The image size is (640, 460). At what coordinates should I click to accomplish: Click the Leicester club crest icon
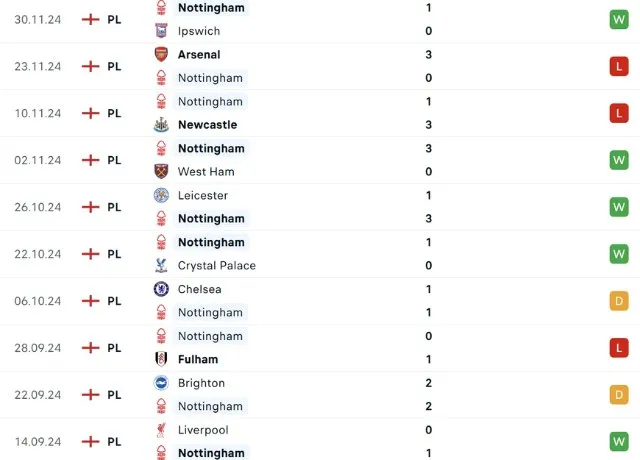160,196
